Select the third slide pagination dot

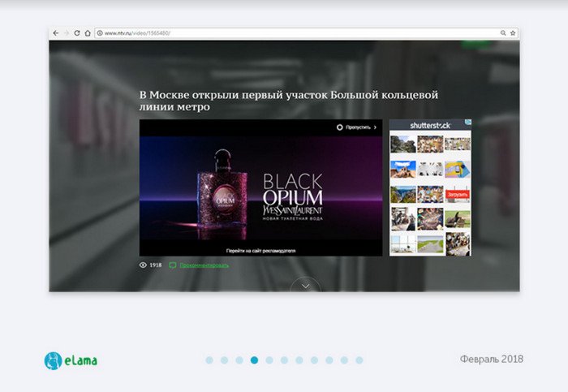pyautogui.click(x=239, y=360)
